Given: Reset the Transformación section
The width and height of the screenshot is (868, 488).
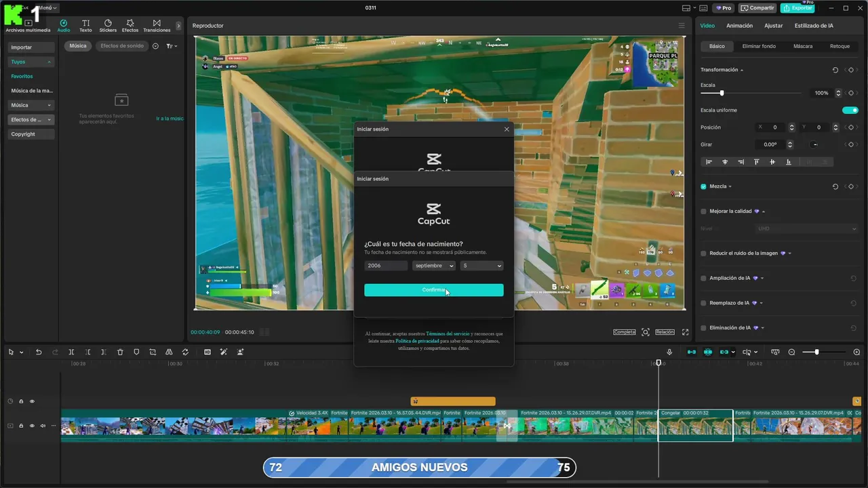Looking at the screenshot, I should pyautogui.click(x=835, y=70).
